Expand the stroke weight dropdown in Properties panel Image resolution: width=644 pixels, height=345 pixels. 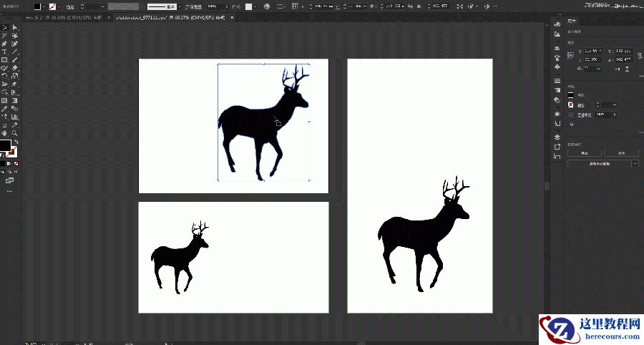(x=615, y=105)
